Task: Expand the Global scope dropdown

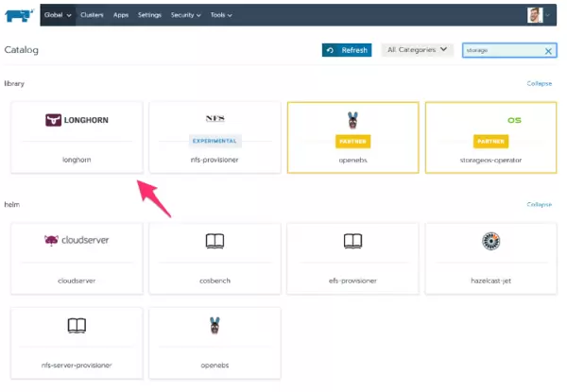Action: click(59, 15)
